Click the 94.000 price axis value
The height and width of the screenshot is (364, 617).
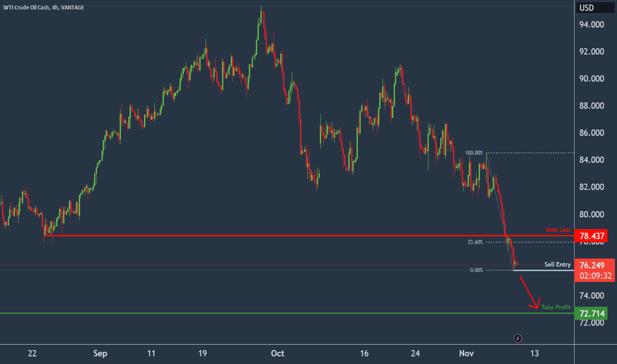click(591, 24)
